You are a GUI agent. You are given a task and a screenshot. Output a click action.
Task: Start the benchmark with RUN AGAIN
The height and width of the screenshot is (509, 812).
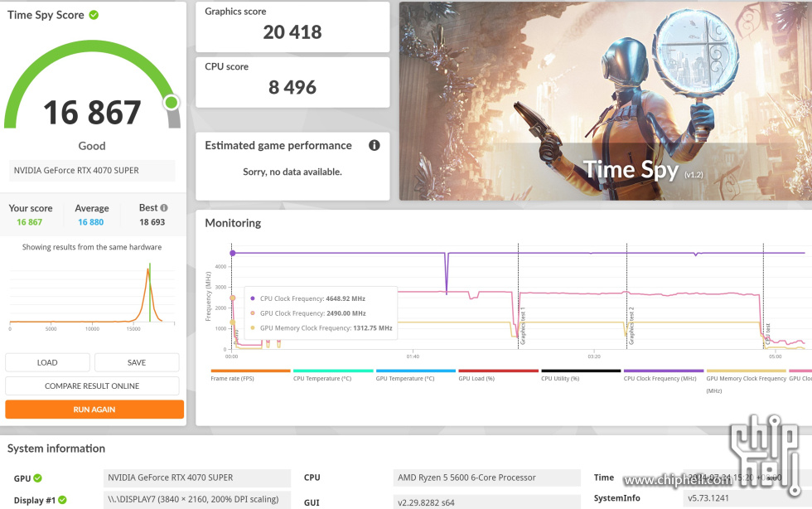pyautogui.click(x=94, y=410)
